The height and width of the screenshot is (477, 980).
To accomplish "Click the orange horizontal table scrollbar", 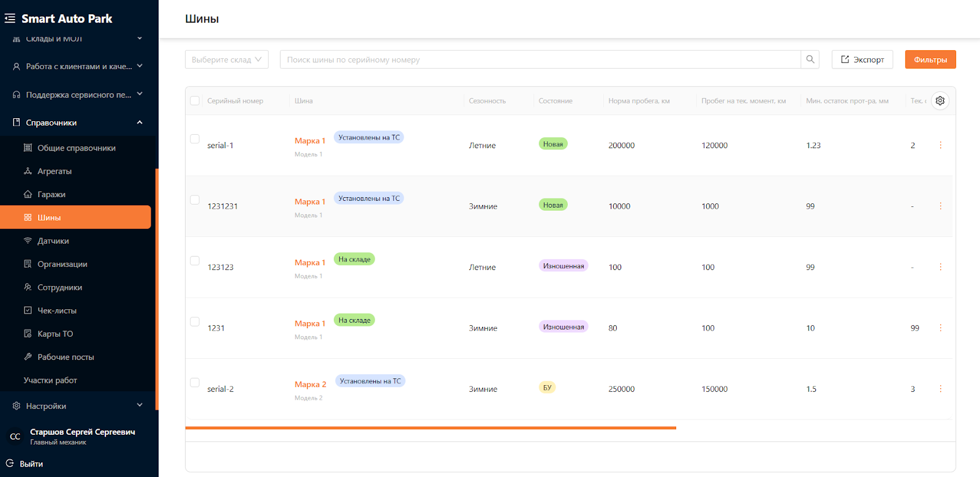I will tap(431, 428).
